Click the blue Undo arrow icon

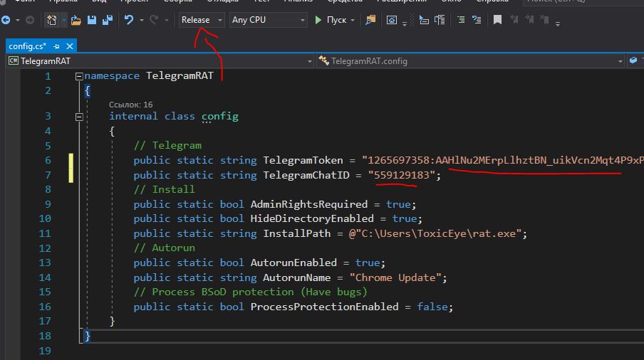click(x=129, y=20)
